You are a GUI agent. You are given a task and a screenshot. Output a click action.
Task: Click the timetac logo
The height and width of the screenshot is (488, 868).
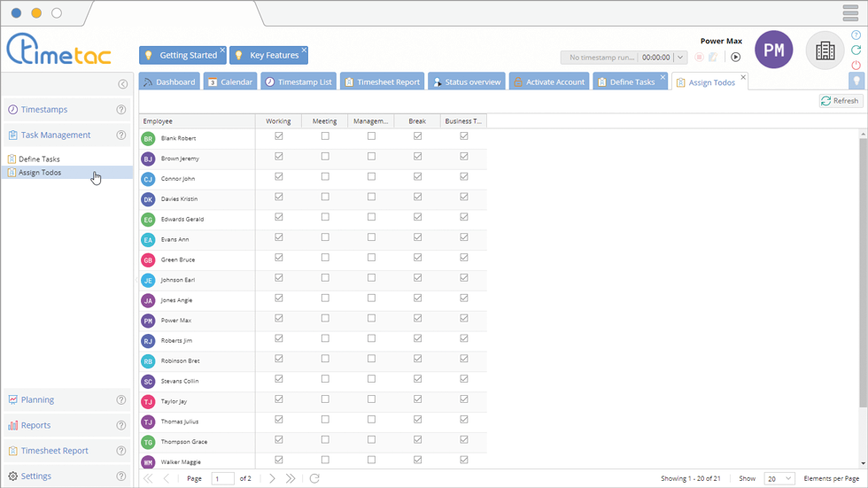[x=58, y=49]
